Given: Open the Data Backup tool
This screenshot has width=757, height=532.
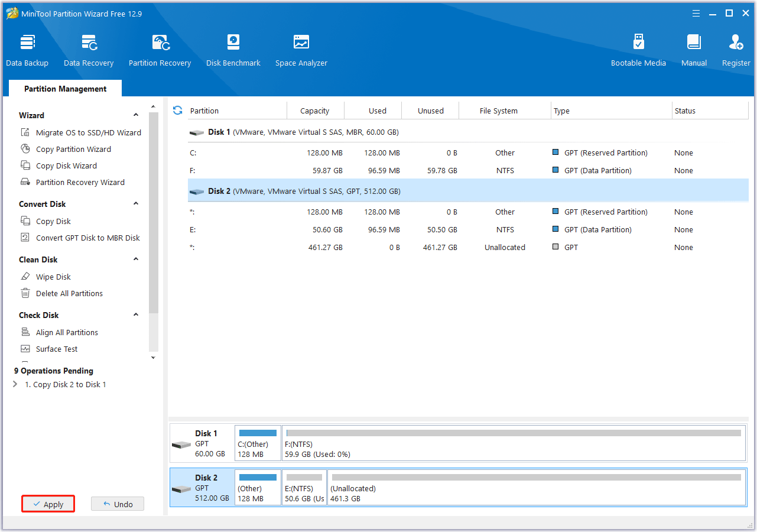Looking at the screenshot, I should pyautogui.click(x=27, y=48).
